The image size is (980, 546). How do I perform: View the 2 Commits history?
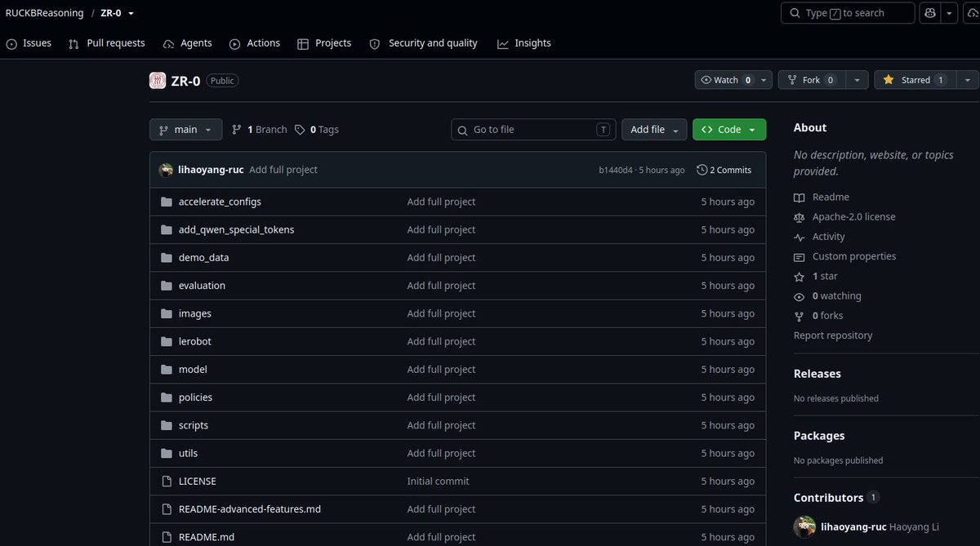[x=724, y=170]
